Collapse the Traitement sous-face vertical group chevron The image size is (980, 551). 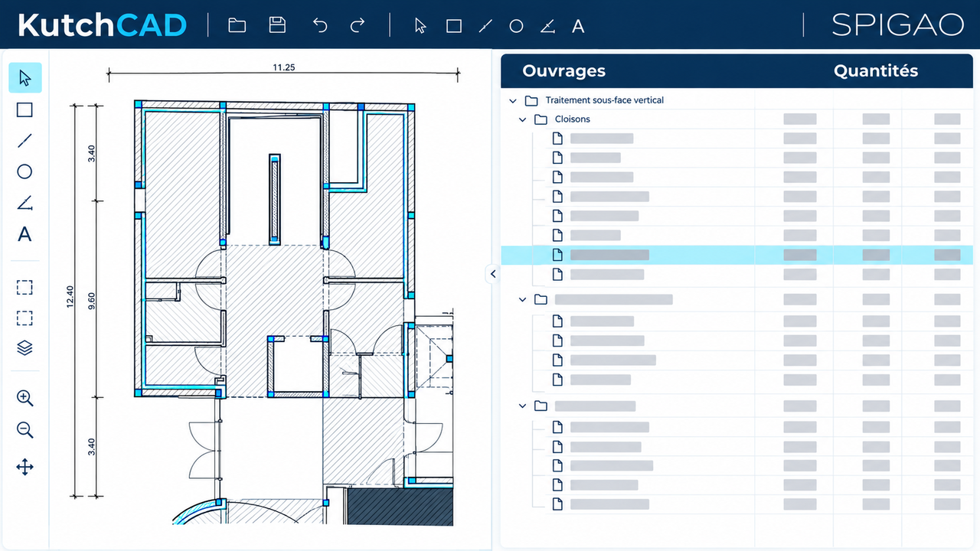coord(513,101)
